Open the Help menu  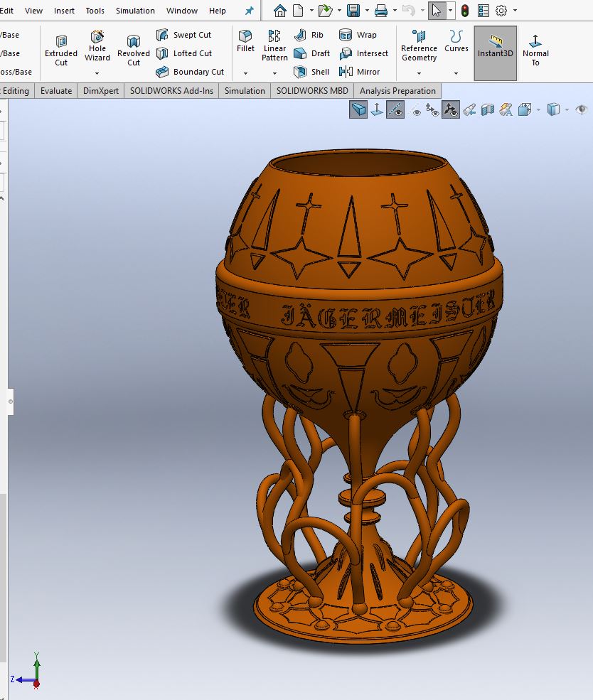pos(218,10)
